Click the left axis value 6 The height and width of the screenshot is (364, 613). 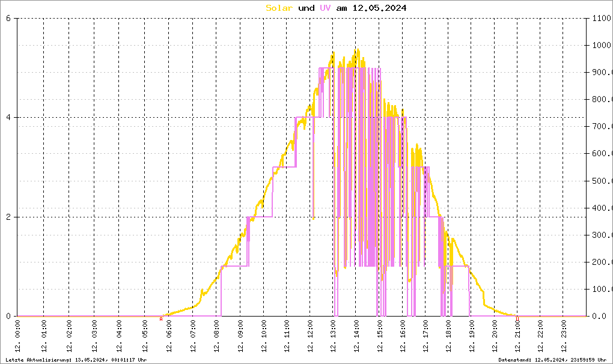click(x=8, y=18)
